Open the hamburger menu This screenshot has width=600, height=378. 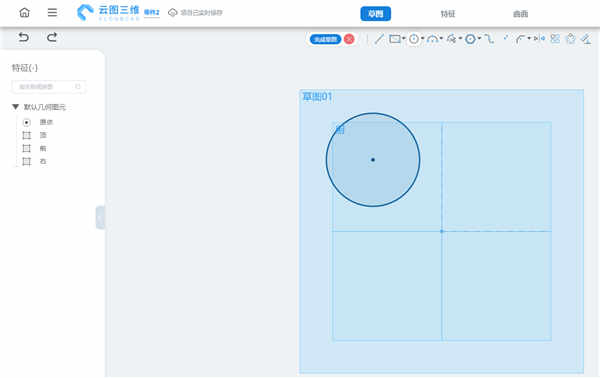[x=52, y=13]
